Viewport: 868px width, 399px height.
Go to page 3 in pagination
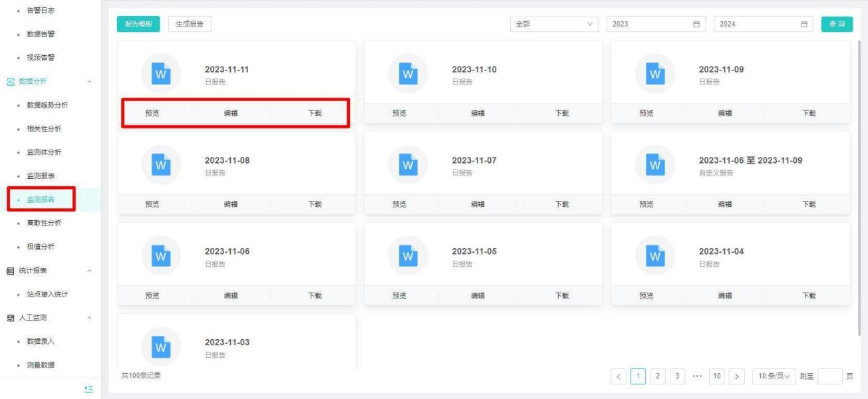[678, 376]
